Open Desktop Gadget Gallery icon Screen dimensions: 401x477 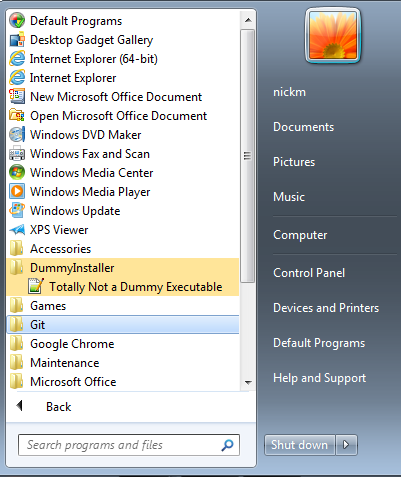[x=17, y=40]
